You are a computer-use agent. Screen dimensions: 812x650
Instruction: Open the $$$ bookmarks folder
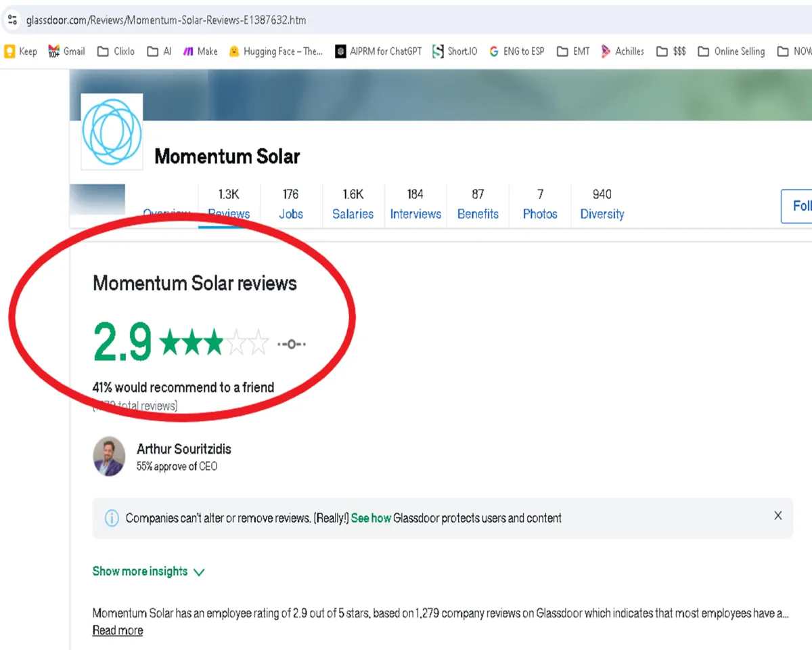pos(671,51)
